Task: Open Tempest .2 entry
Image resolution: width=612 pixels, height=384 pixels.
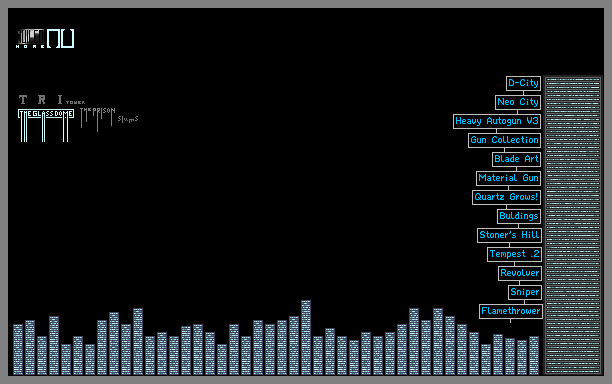Action: pyautogui.click(x=514, y=254)
